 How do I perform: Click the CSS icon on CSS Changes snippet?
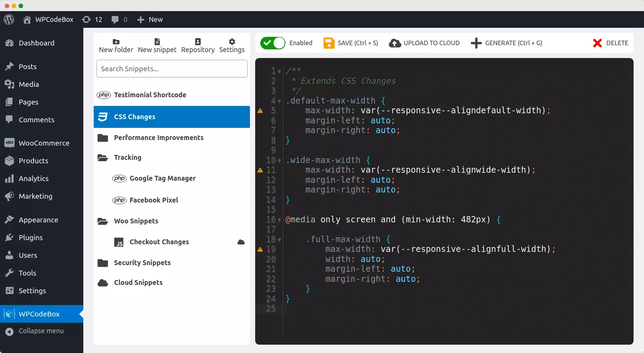[x=103, y=117]
